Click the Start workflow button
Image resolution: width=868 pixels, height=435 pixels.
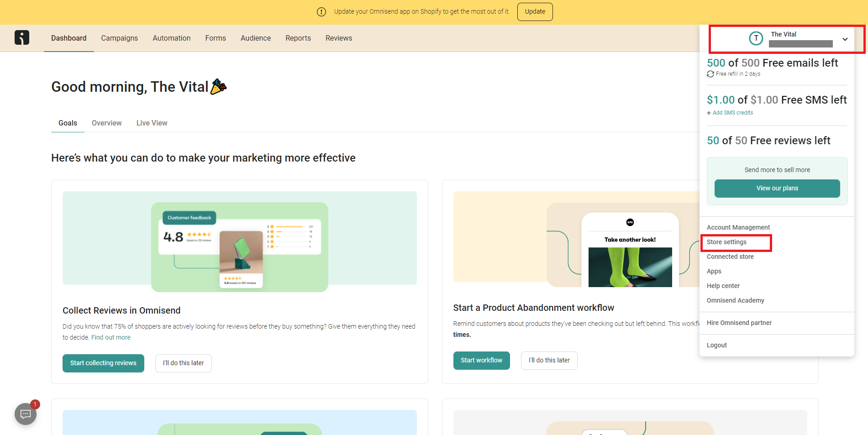click(x=481, y=361)
